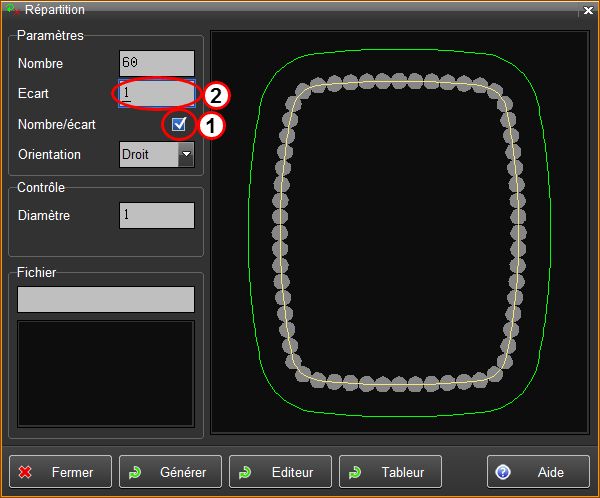The width and height of the screenshot is (600, 498).
Task: Expand the Orientation dropdown arrow
Action: [x=186, y=155]
